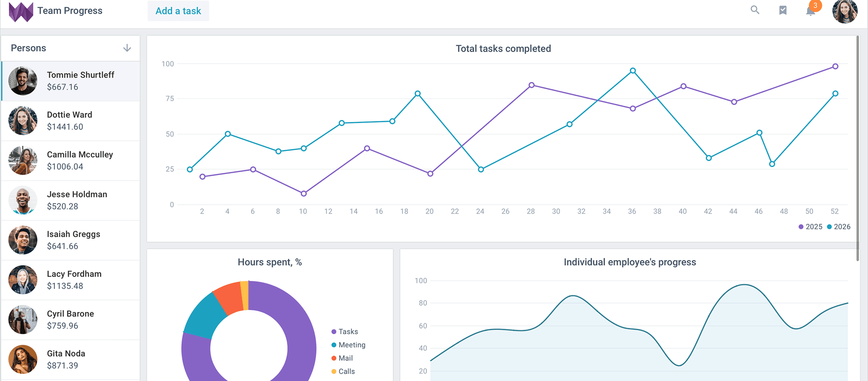The width and height of the screenshot is (868, 381).
Task: Open the user profile avatar menu
Action: pyautogui.click(x=845, y=11)
